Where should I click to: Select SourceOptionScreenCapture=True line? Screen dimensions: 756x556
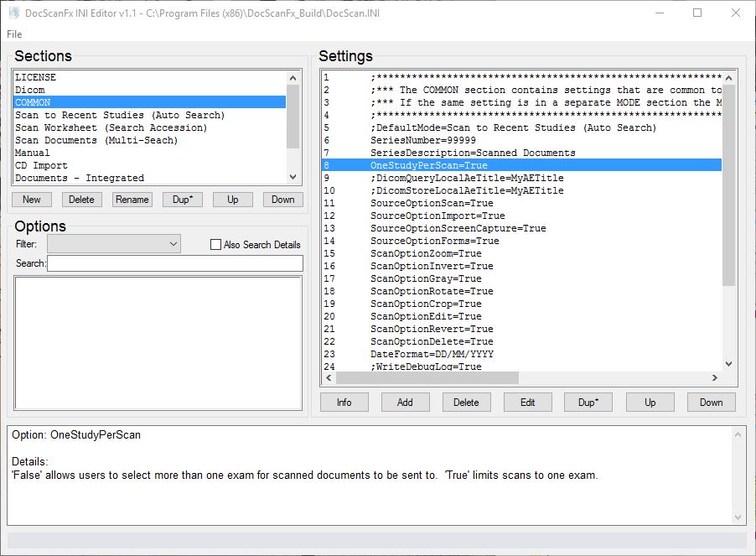pyautogui.click(x=521, y=227)
